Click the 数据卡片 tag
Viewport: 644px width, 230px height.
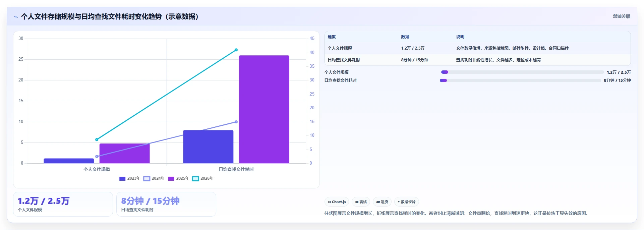click(407, 202)
